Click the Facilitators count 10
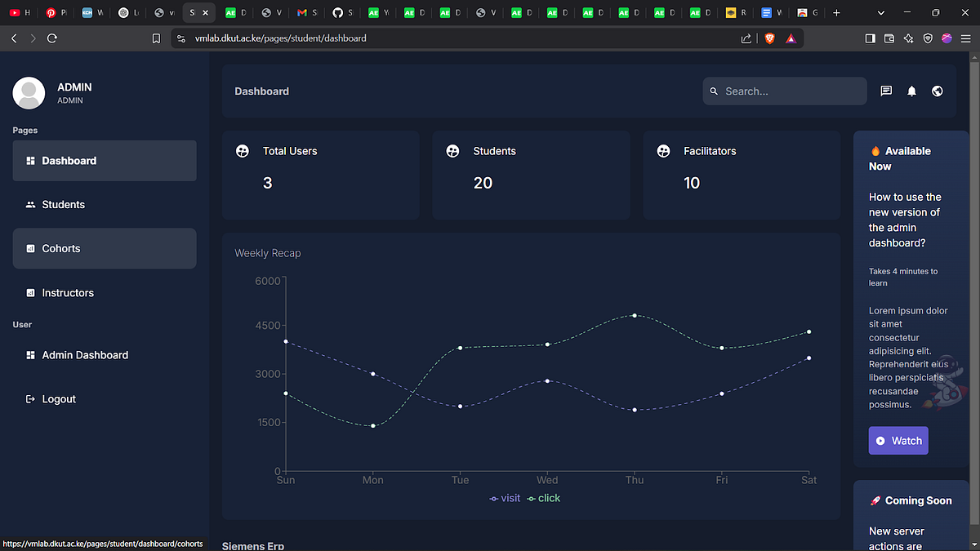 click(692, 183)
